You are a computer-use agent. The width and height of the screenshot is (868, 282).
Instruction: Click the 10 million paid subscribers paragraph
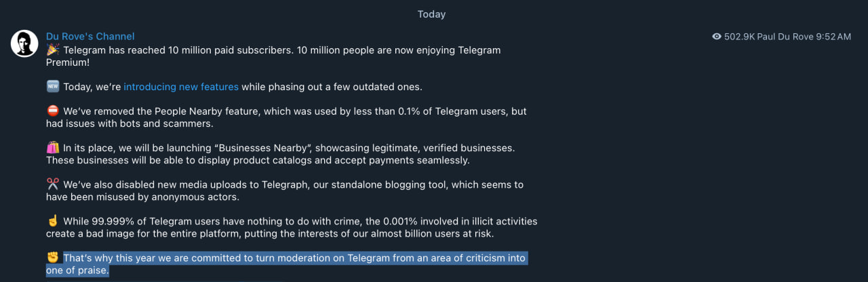[281, 51]
